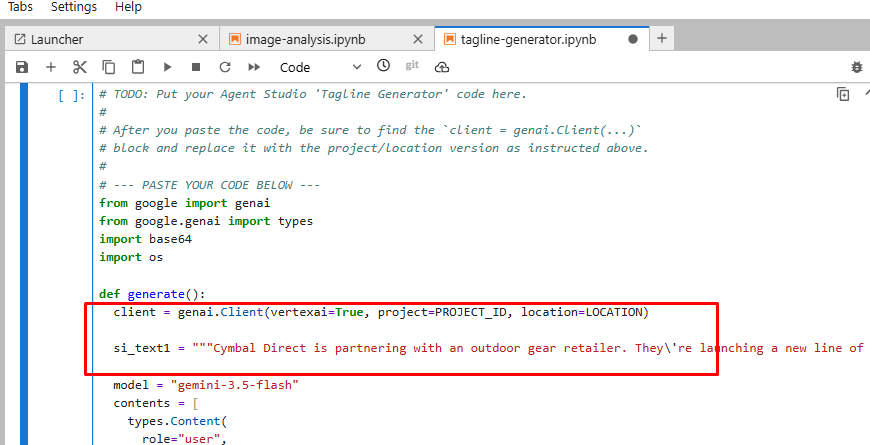
Task: Open the Tabs menu
Action: (x=20, y=7)
